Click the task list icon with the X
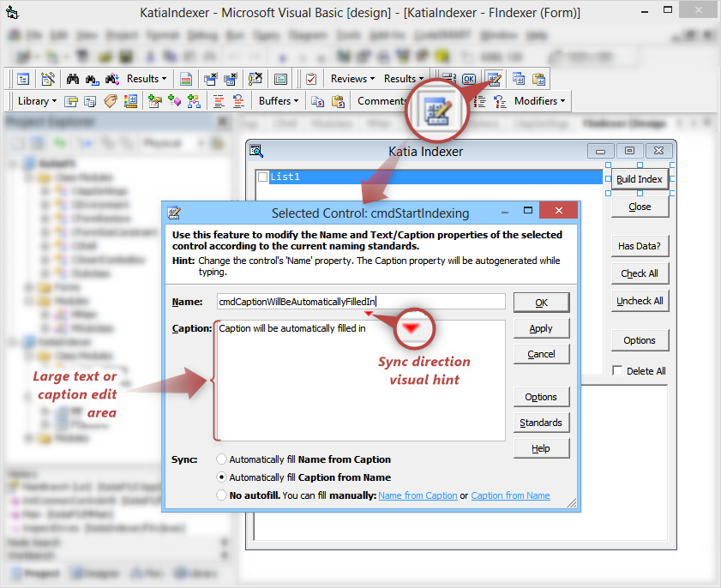The height and width of the screenshot is (588, 721). 255,79
